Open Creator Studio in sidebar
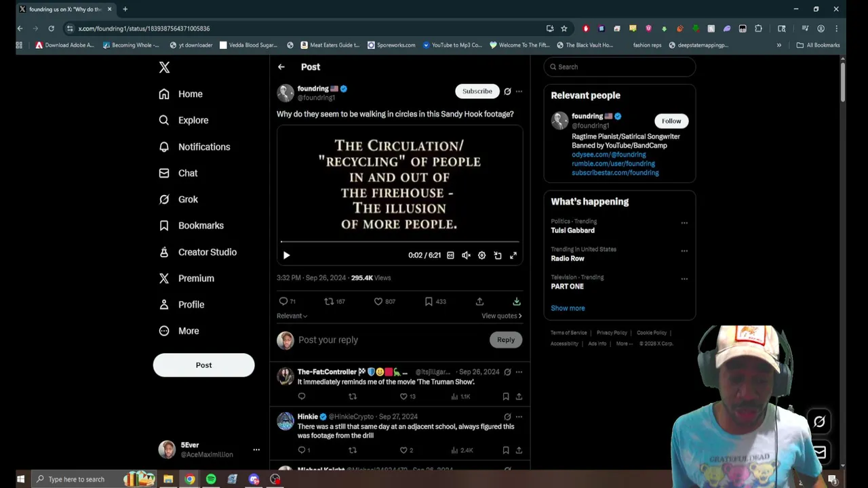 click(x=197, y=252)
